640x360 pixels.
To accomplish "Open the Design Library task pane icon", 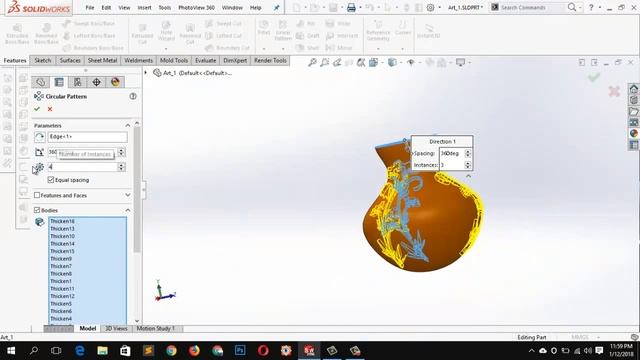I will pyautogui.click(x=633, y=100).
